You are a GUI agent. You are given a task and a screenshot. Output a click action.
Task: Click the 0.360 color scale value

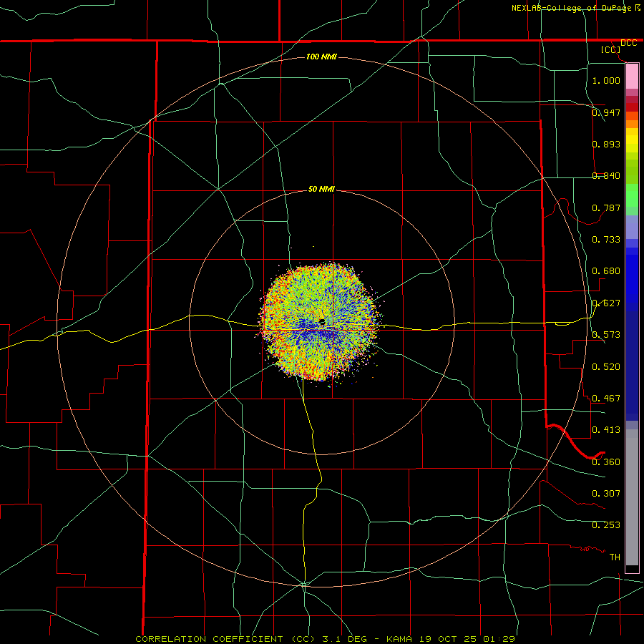click(606, 462)
